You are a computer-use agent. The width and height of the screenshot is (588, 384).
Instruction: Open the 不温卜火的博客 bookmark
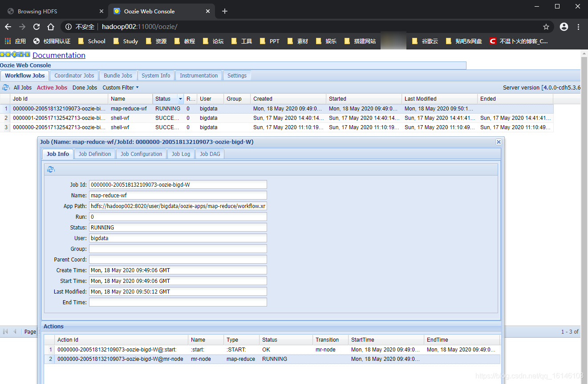click(519, 41)
